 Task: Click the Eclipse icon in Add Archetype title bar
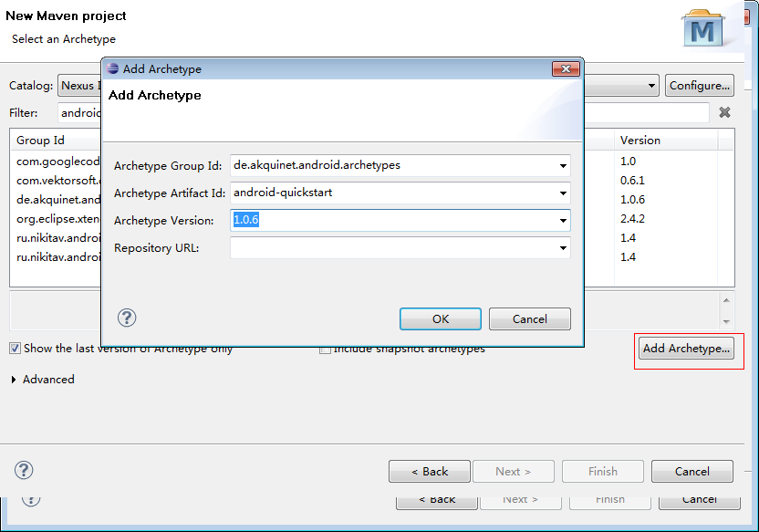point(112,68)
